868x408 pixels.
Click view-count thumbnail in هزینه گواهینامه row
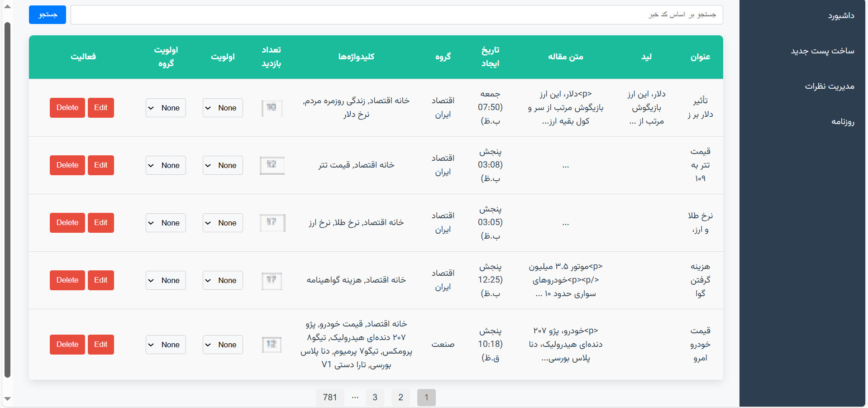[272, 281]
